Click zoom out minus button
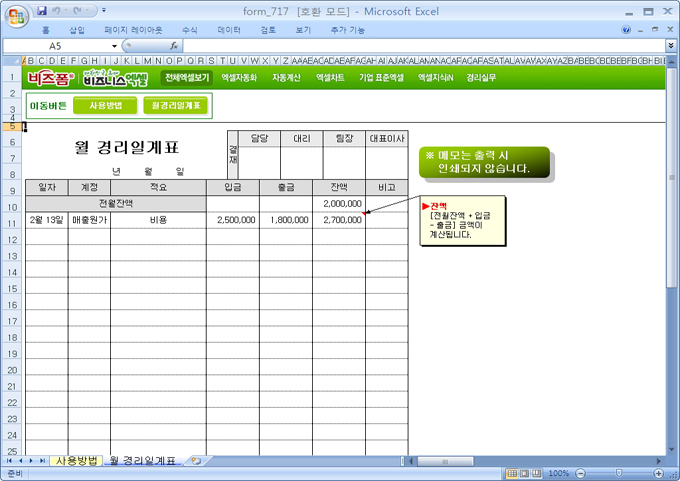This screenshot has width=680, height=481. tap(581, 473)
